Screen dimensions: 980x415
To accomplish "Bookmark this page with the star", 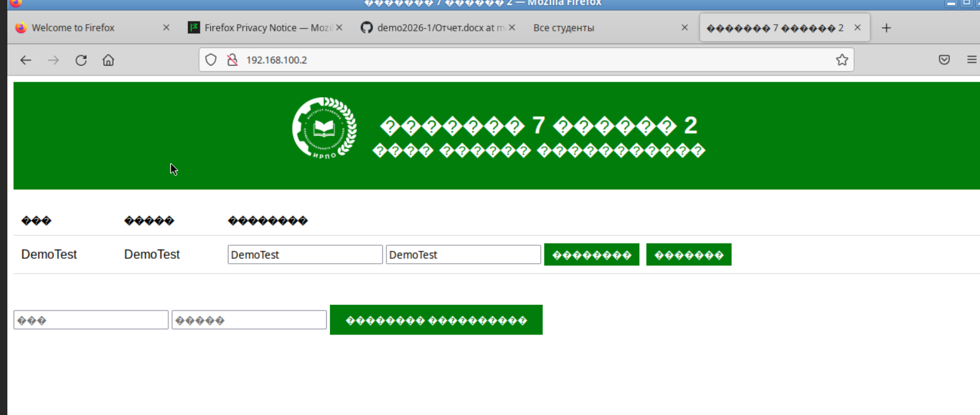I will click(842, 60).
